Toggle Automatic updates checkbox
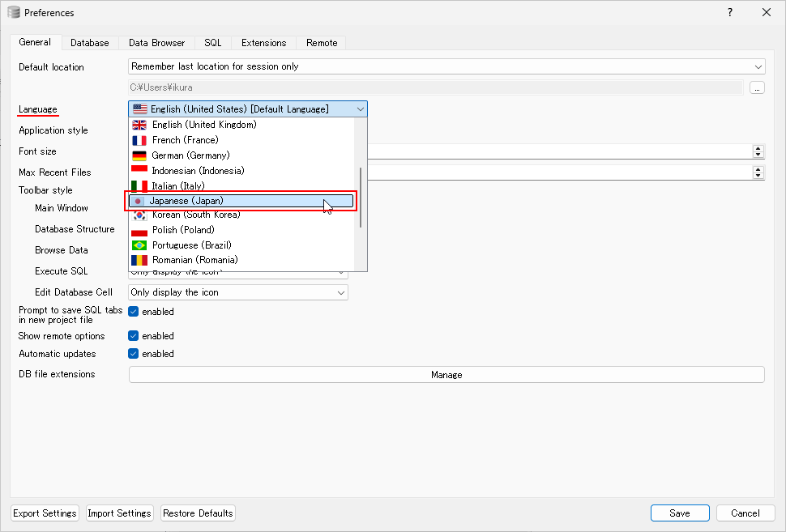Viewport: 786px width, 532px height. pos(134,354)
